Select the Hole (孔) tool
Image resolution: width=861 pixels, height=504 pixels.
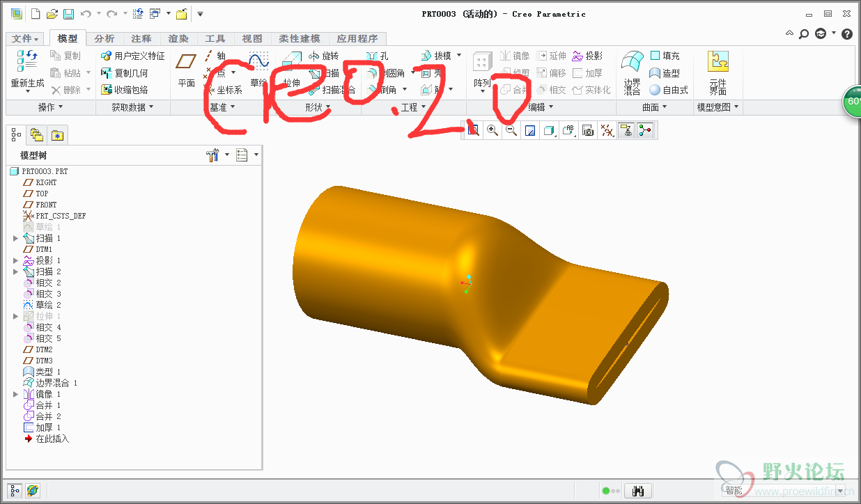click(377, 56)
